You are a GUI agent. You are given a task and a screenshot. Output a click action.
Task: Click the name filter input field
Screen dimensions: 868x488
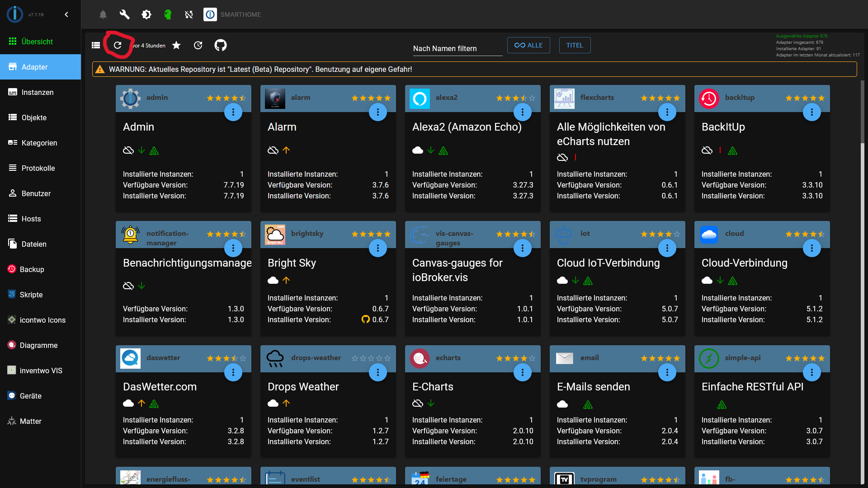tap(457, 48)
